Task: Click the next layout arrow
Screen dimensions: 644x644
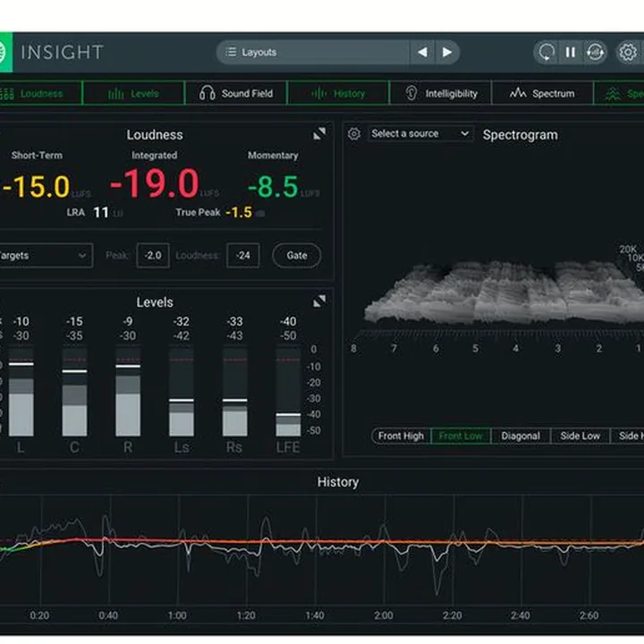Action: [x=447, y=52]
